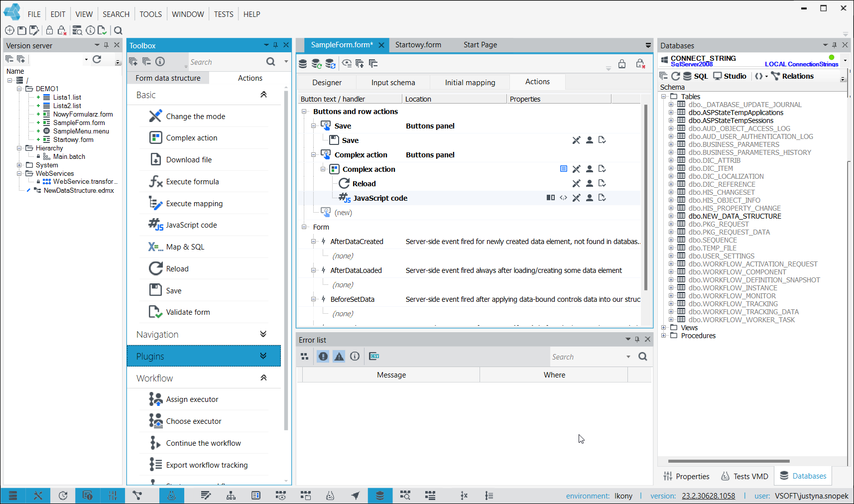The width and height of the screenshot is (854, 504).
Task: Click the Error list search field
Action: click(587, 357)
